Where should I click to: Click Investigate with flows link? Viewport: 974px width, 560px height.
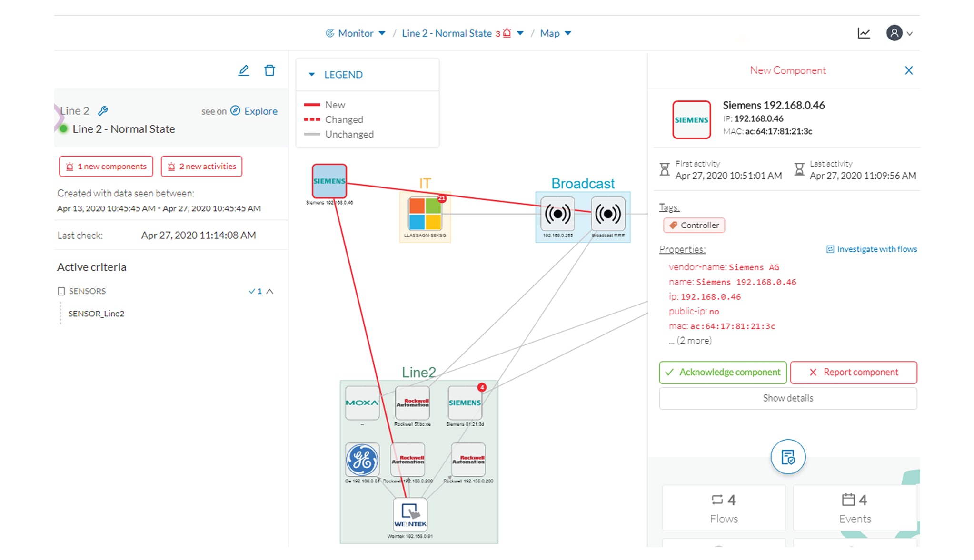[872, 249]
